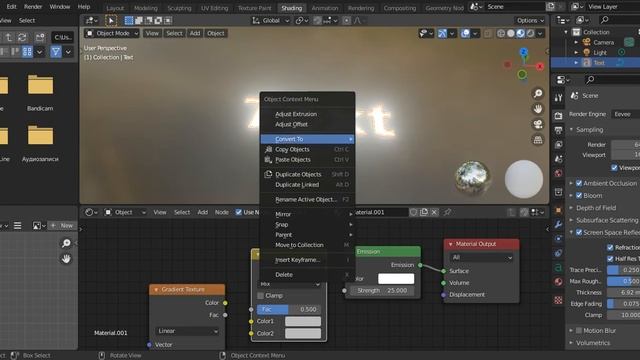Click New image button
Image resolution: width=640 pixels, height=360 pixels.
(62, 225)
